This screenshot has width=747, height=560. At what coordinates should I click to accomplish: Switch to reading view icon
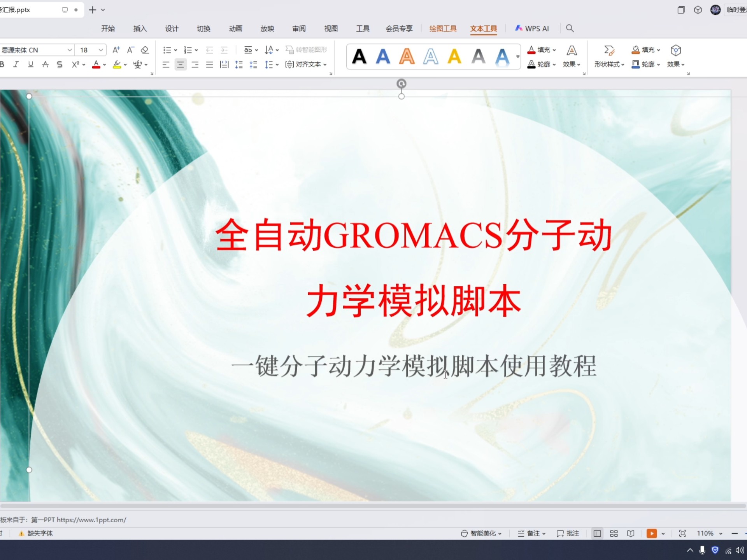click(x=631, y=534)
